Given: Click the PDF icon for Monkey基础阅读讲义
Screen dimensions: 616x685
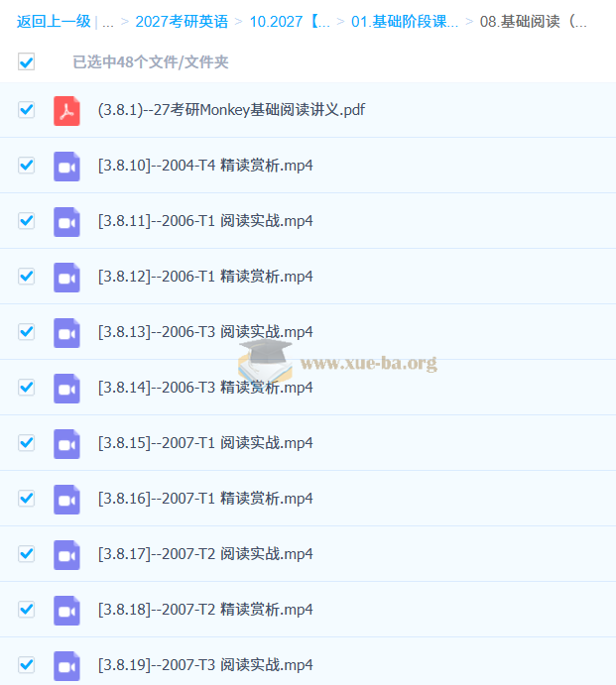Looking at the screenshot, I should click(x=66, y=110).
